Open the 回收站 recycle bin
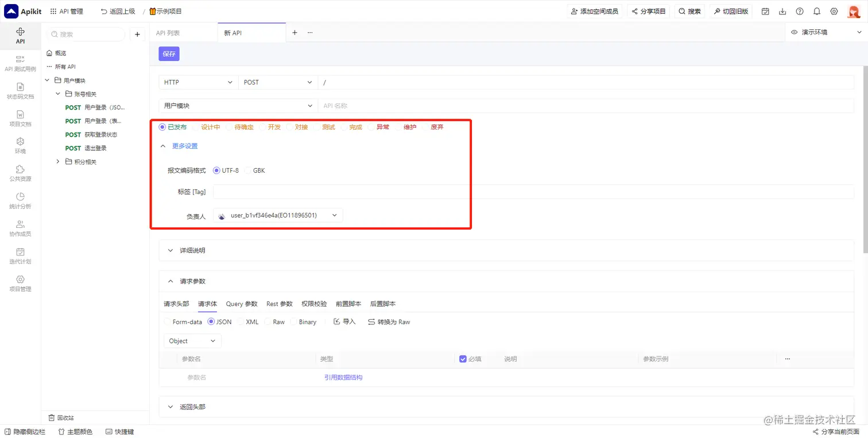Image resolution: width=868 pixels, height=438 pixels. pyautogui.click(x=61, y=418)
